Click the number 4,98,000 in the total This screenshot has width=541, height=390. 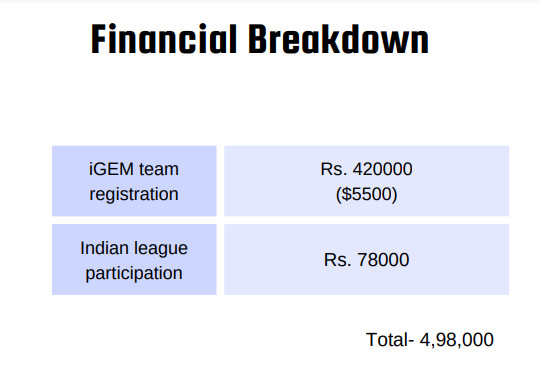coord(456,340)
